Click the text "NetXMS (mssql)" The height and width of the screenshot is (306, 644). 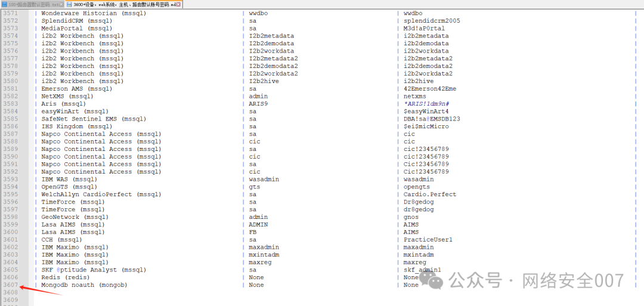[x=67, y=96]
